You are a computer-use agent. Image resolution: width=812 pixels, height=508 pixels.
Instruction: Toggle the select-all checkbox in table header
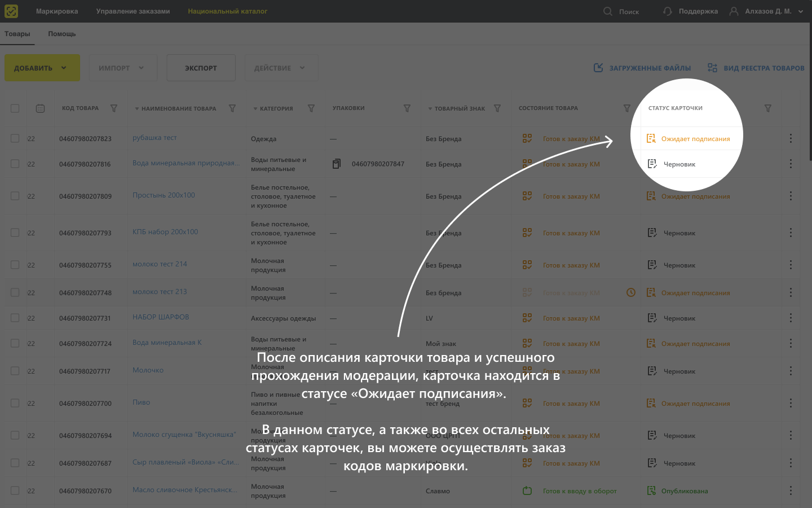click(x=15, y=108)
